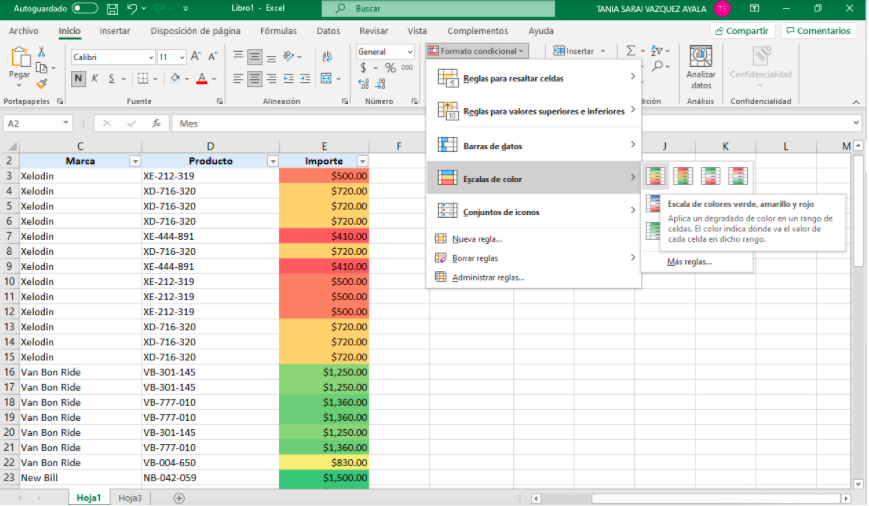The width and height of the screenshot is (869, 506).
Task: Open the Marca column filter dropdown
Action: point(135,161)
